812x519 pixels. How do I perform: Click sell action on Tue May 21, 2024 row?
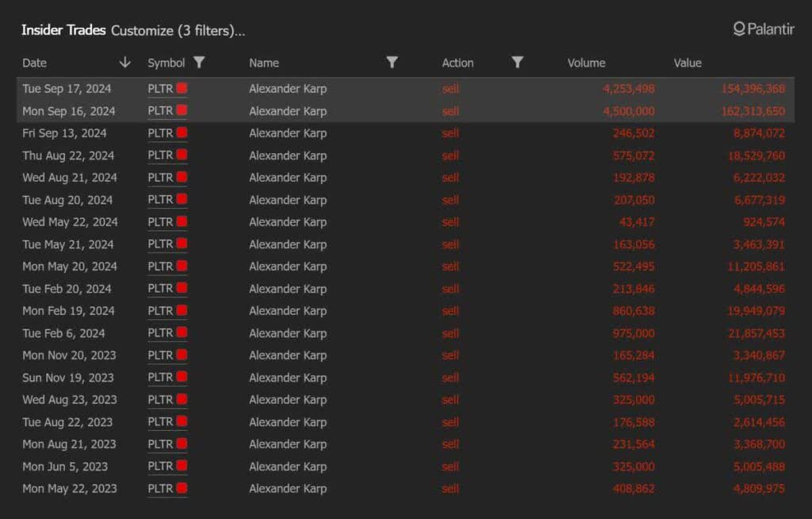click(450, 244)
